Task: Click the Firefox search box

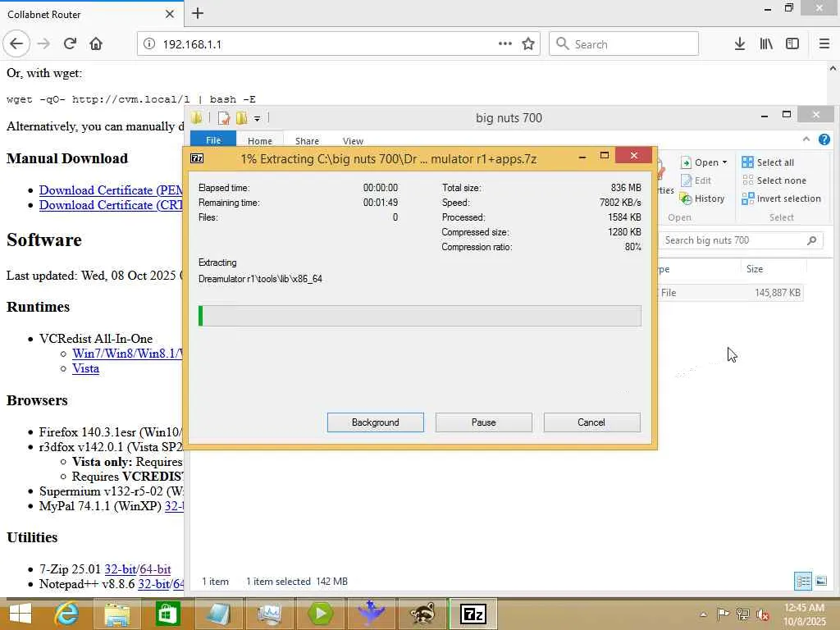Action: [x=623, y=44]
